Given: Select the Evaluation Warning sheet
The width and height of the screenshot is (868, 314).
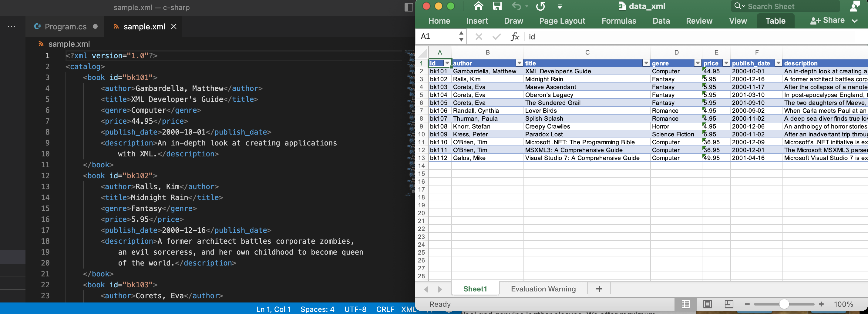Looking at the screenshot, I should [543, 289].
